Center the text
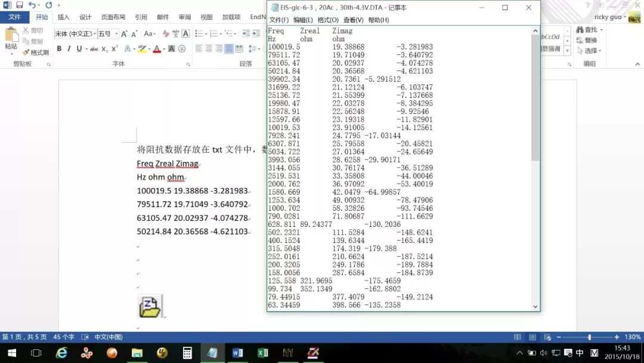 pos(209,49)
